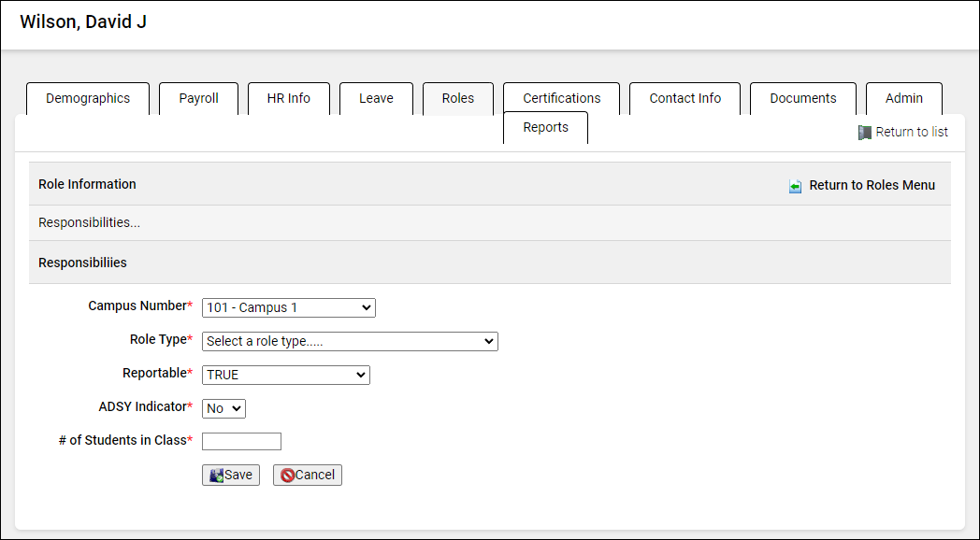Click the Return to list link
The width and height of the screenshot is (980, 540).
tap(911, 133)
